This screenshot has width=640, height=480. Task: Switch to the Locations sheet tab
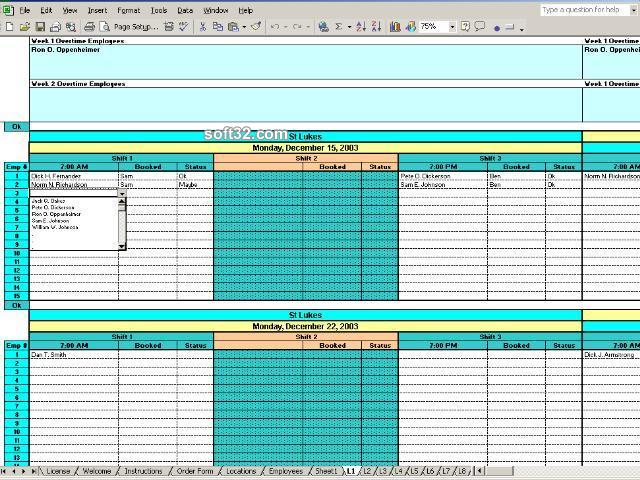coord(241,471)
